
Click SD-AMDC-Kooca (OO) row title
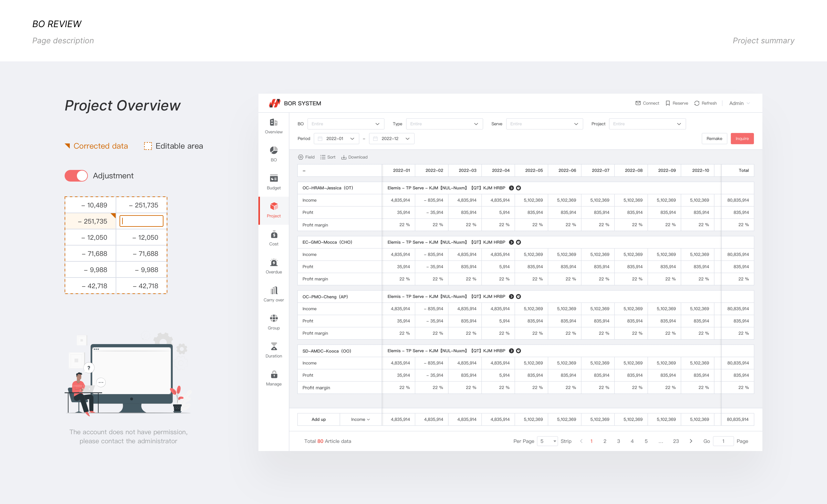click(327, 351)
